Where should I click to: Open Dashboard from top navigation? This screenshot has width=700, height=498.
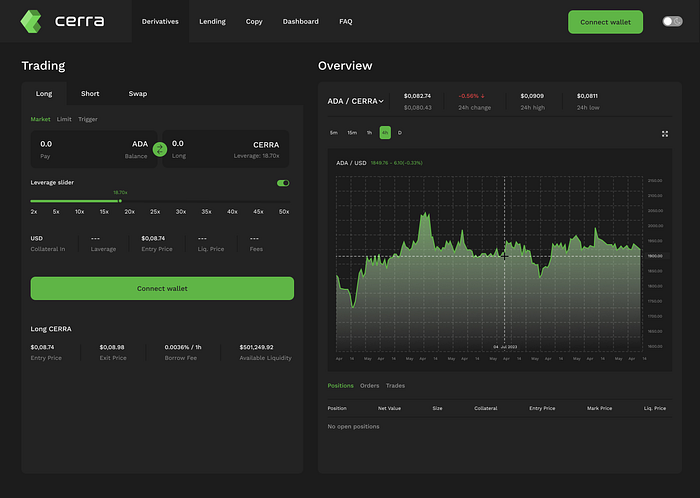coord(300,21)
